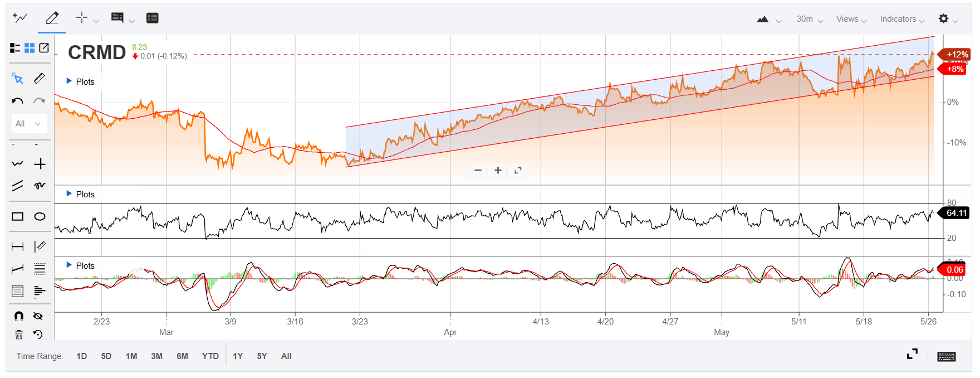This screenshot has width=980, height=378.
Task: Toggle hide drawings eye icon
Action: pos(38,316)
